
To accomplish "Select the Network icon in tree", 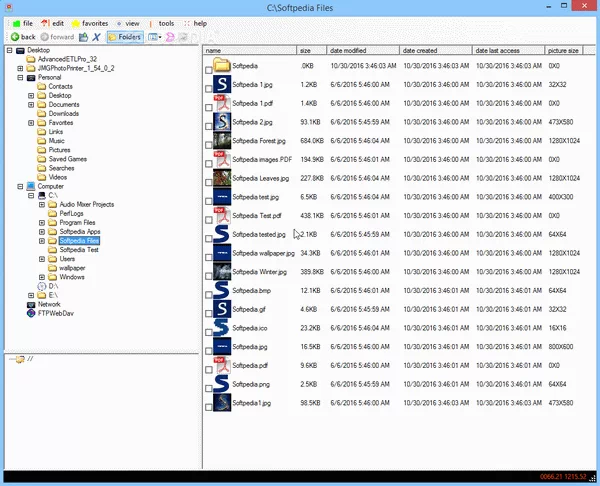I will click(30, 304).
